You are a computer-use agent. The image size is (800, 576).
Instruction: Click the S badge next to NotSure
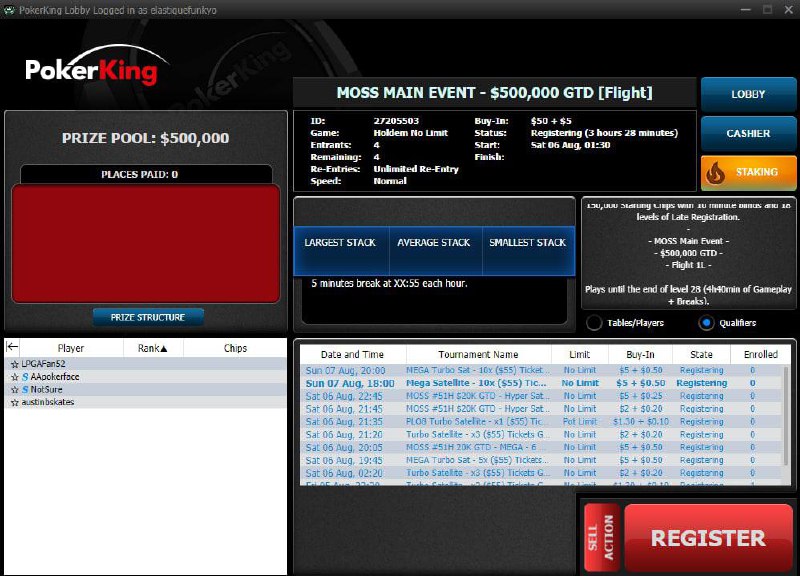click(25, 390)
